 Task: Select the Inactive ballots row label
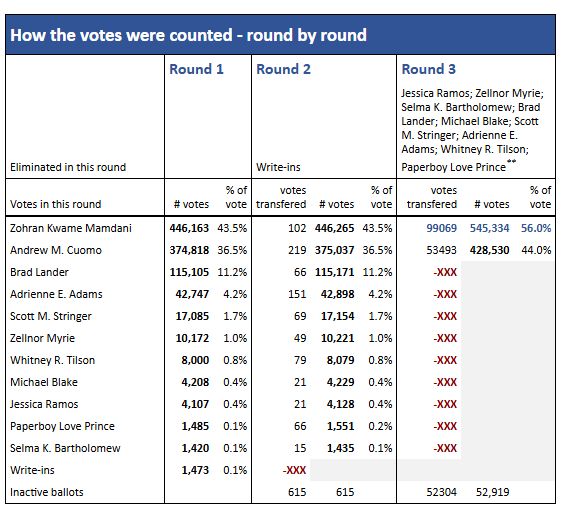pyautogui.click(x=47, y=492)
